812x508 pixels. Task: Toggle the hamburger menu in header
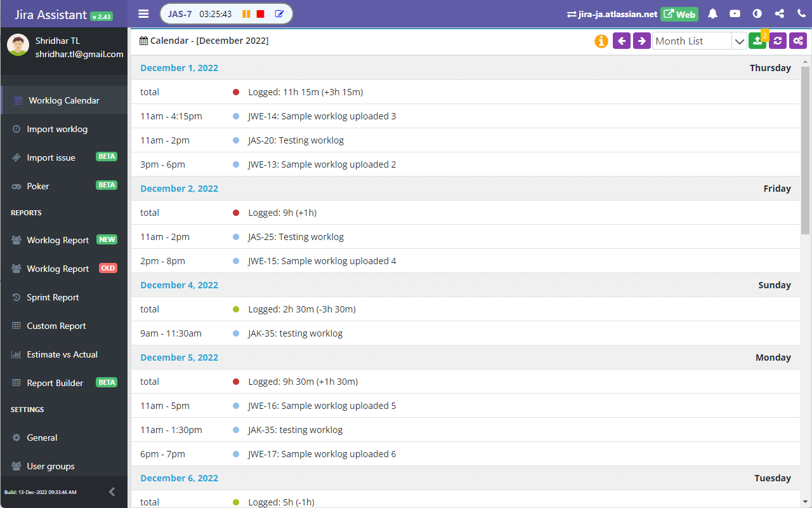click(x=143, y=13)
